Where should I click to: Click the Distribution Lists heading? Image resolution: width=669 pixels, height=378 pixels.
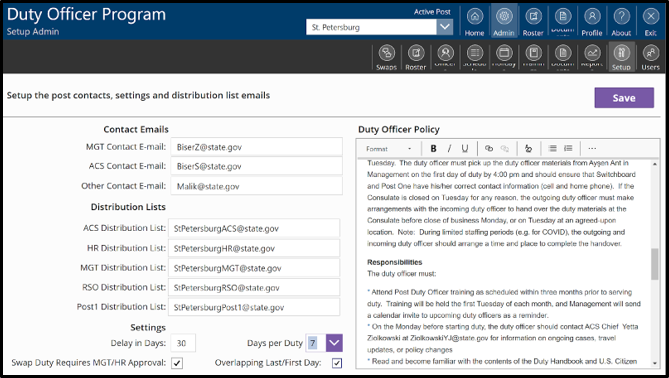[x=128, y=207]
